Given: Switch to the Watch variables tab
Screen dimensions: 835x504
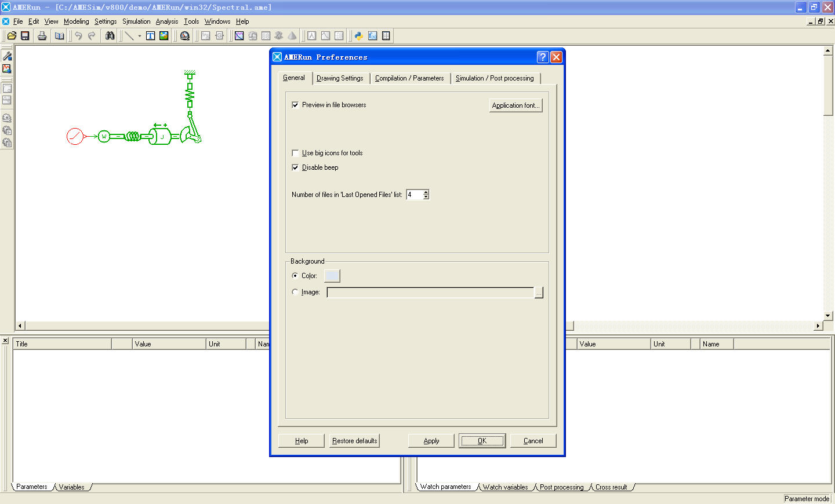Looking at the screenshot, I should pyautogui.click(x=506, y=487).
